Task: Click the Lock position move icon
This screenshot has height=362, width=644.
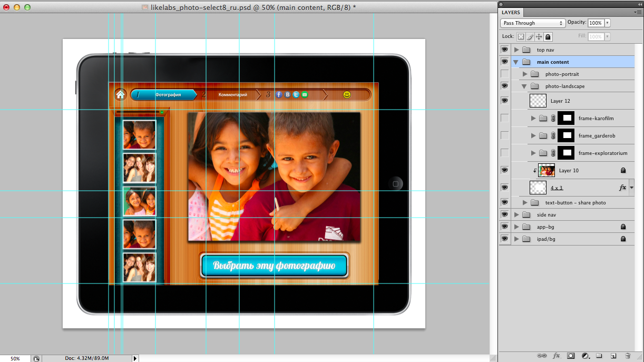Action: (539, 37)
